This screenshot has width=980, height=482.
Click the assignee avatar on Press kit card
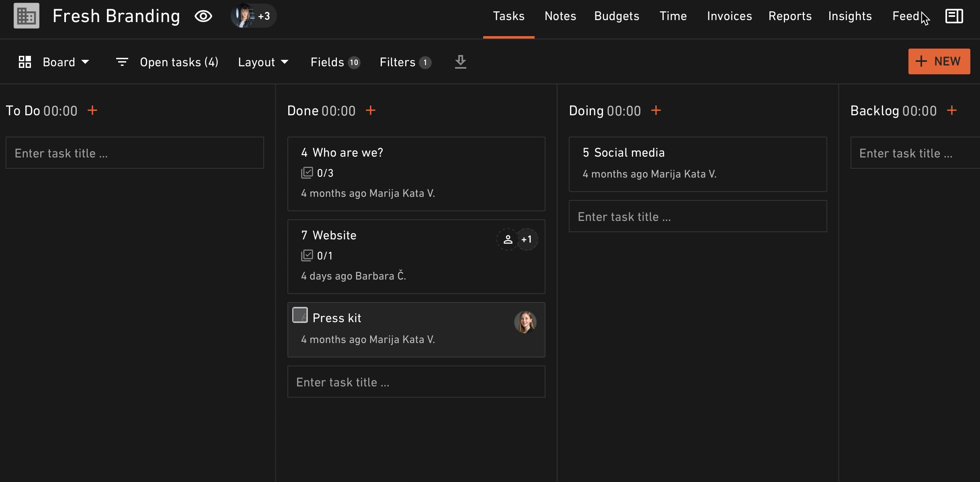tap(525, 322)
